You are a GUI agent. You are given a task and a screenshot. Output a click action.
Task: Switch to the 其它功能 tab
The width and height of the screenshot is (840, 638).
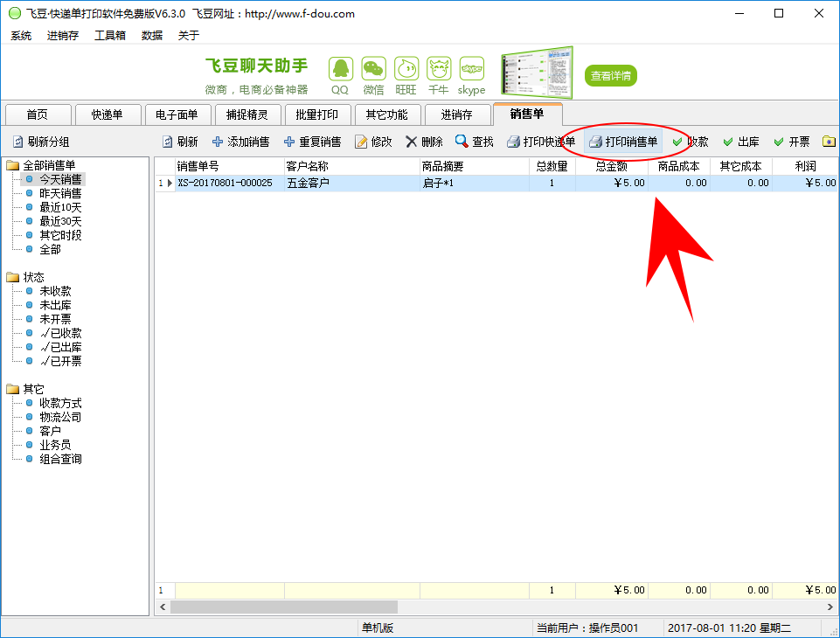point(387,114)
